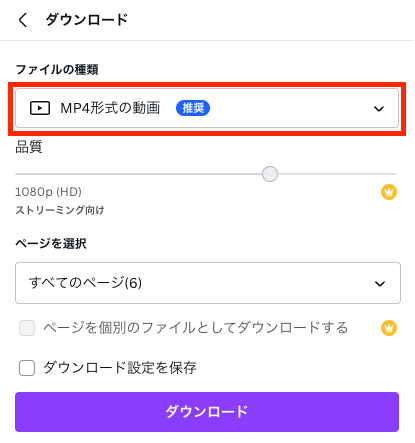
Task: Go back using the left arrow icon
Action: (x=23, y=20)
